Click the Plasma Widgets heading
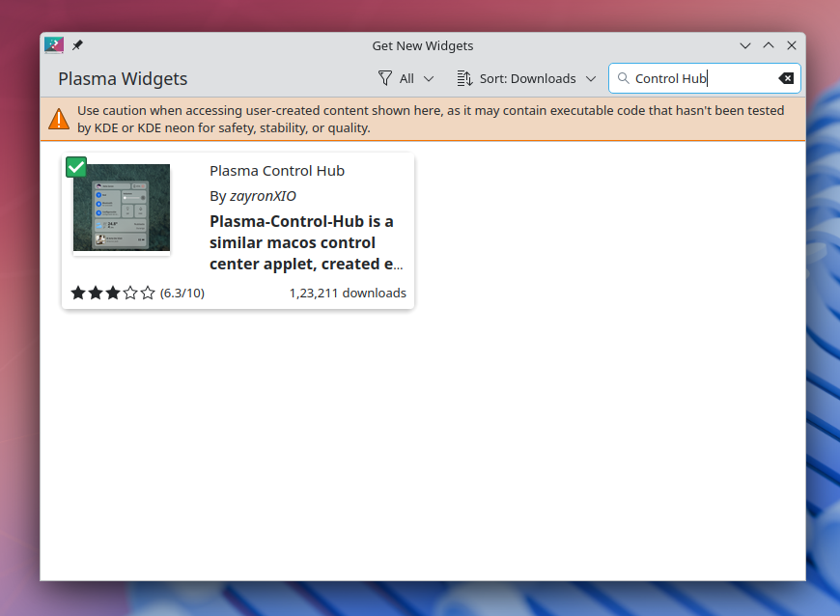The height and width of the screenshot is (616, 840). point(123,79)
